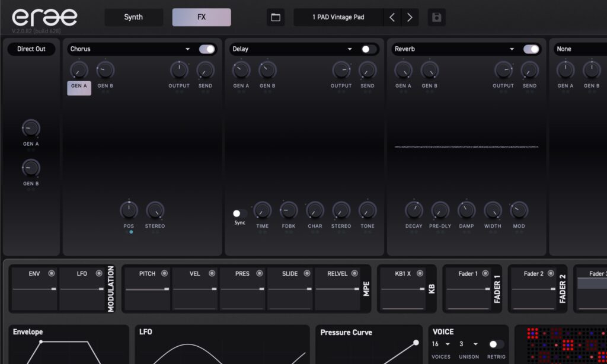607x364 pixels.
Task: Click the highlighted GEN A button in Chorus
Action: [79, 88]
